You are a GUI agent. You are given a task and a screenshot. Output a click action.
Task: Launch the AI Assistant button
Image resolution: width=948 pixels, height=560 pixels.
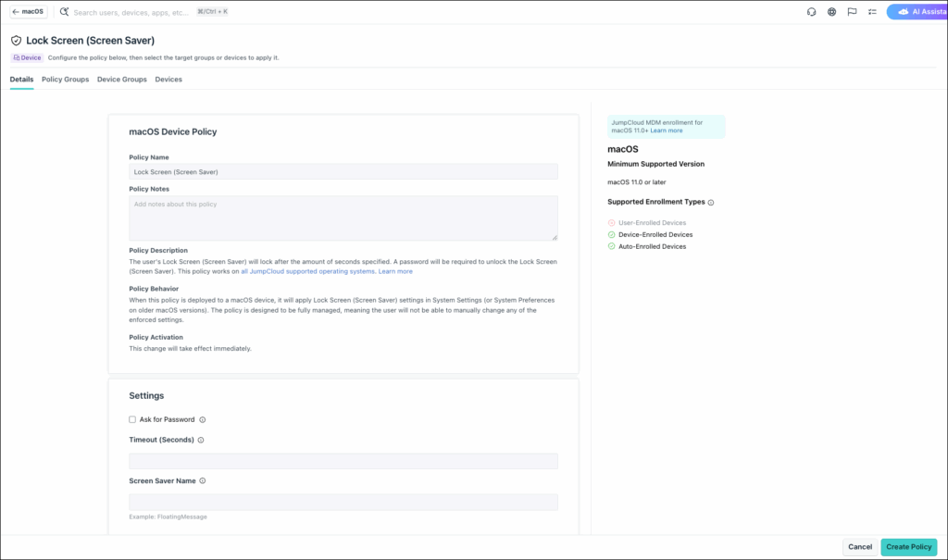917,11
